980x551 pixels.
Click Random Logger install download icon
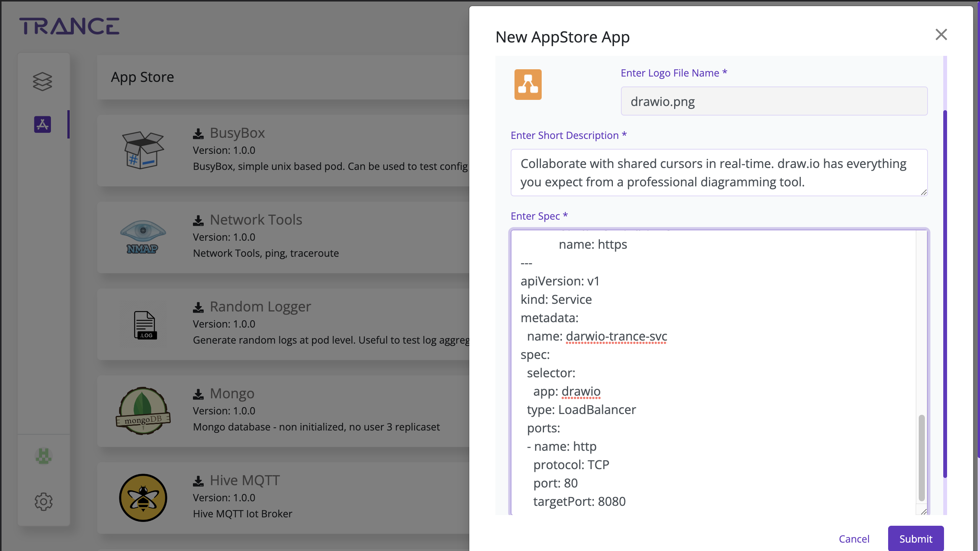pos(198,308)
